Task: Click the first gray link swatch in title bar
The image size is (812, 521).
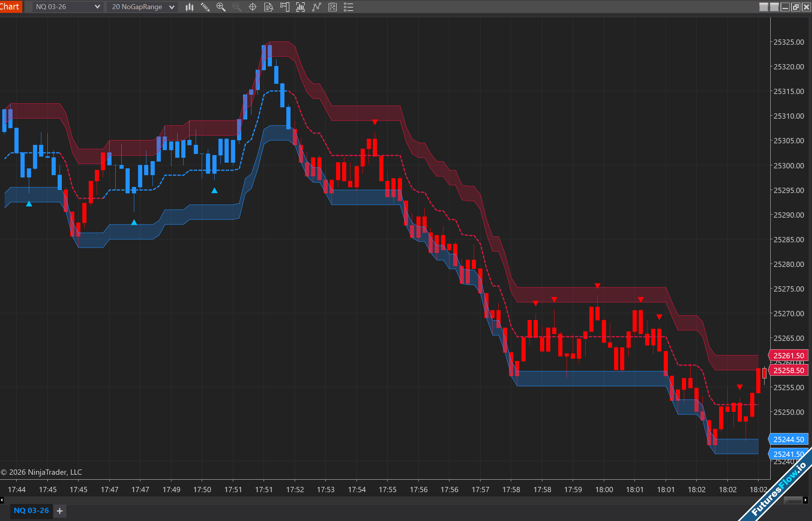Action: (763, 7)
